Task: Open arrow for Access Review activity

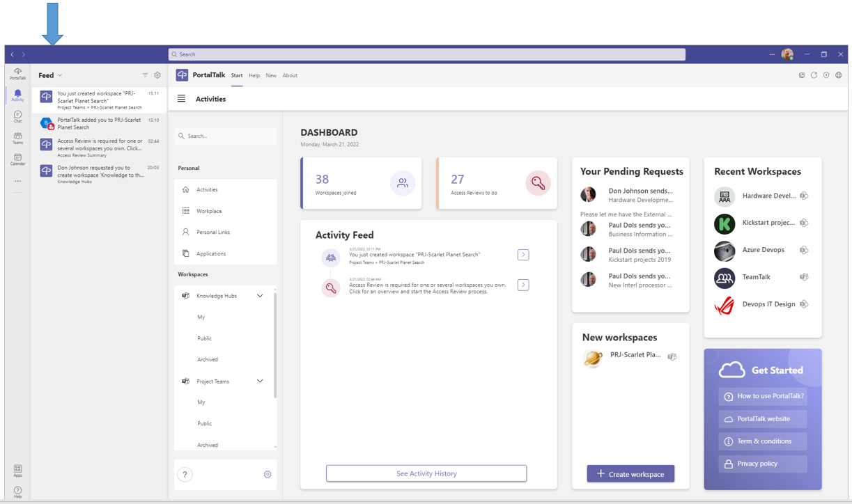Action: pyautogui.click(x=523, y=285)
